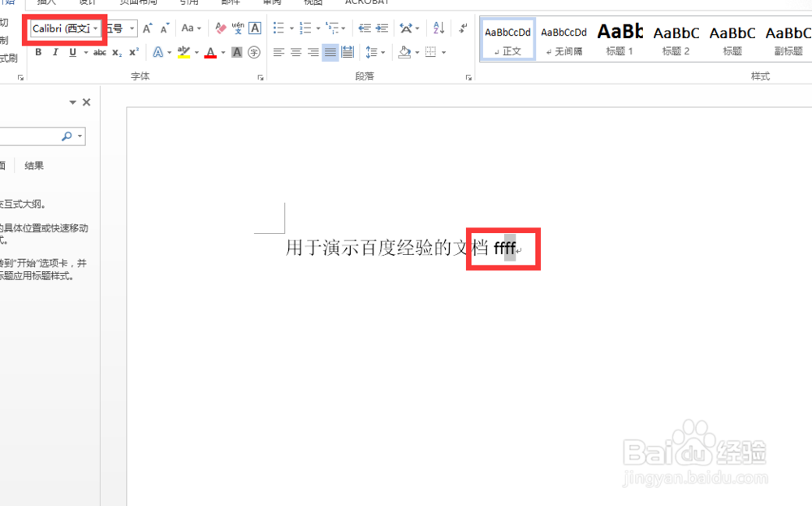The image size is (812, 506).
Task: Apply underline to the text
Action: click(x=72, y=51)
